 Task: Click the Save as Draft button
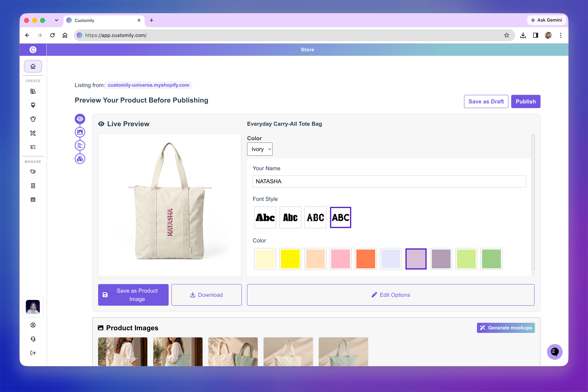coord(486,101)
